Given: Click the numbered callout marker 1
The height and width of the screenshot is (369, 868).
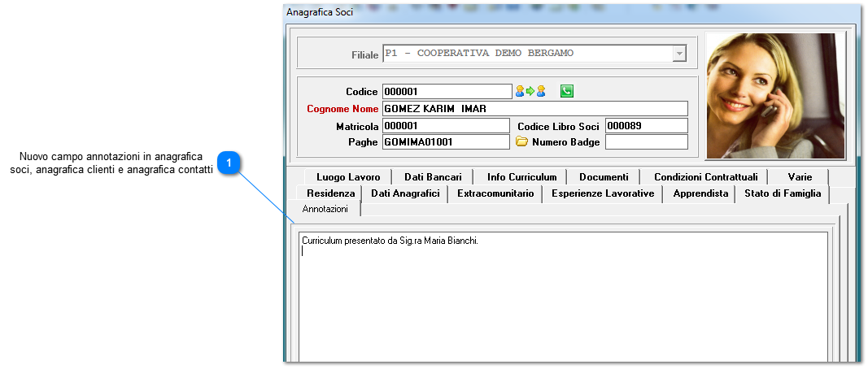Looking at the screenshot, I should click(228, 163).
